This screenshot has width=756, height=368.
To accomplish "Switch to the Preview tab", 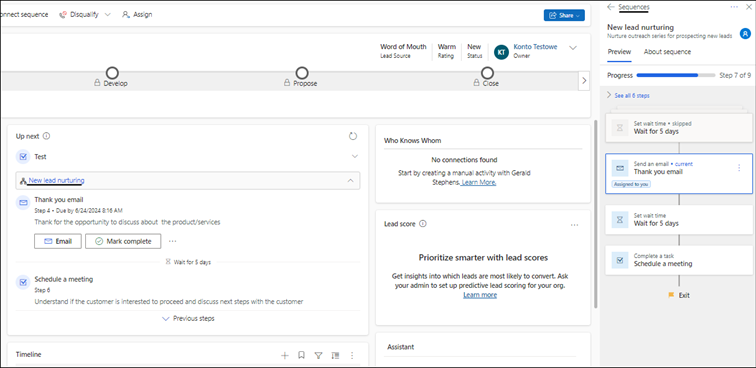I will (x=619, y=52).
